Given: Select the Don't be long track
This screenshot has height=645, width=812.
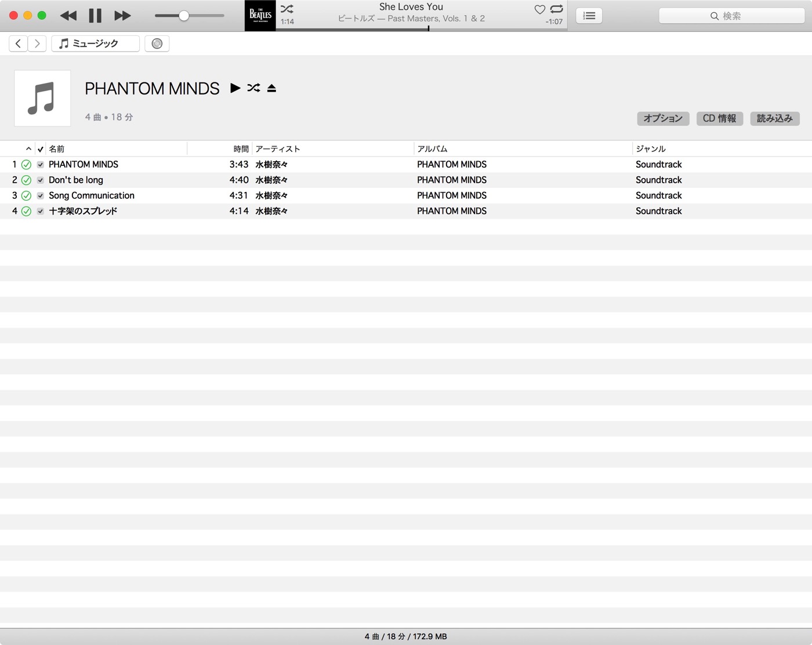Looking at the screenshot, I should [x=76, y=180].
